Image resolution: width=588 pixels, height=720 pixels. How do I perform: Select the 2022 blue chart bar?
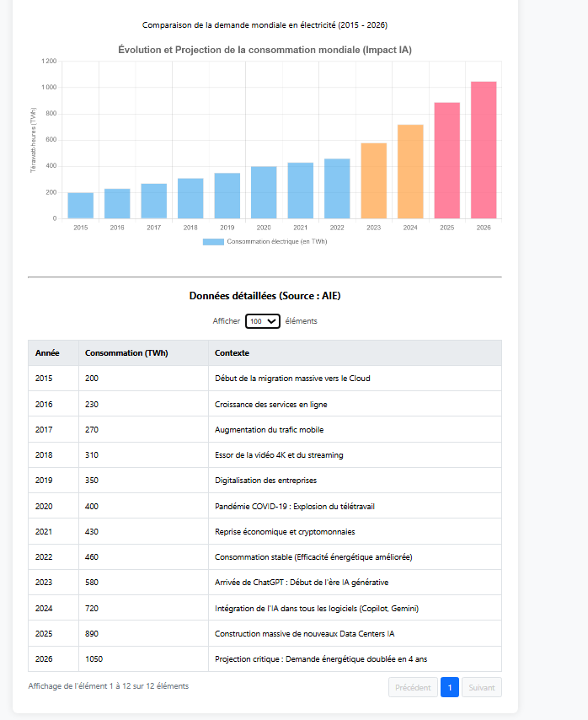337,188
